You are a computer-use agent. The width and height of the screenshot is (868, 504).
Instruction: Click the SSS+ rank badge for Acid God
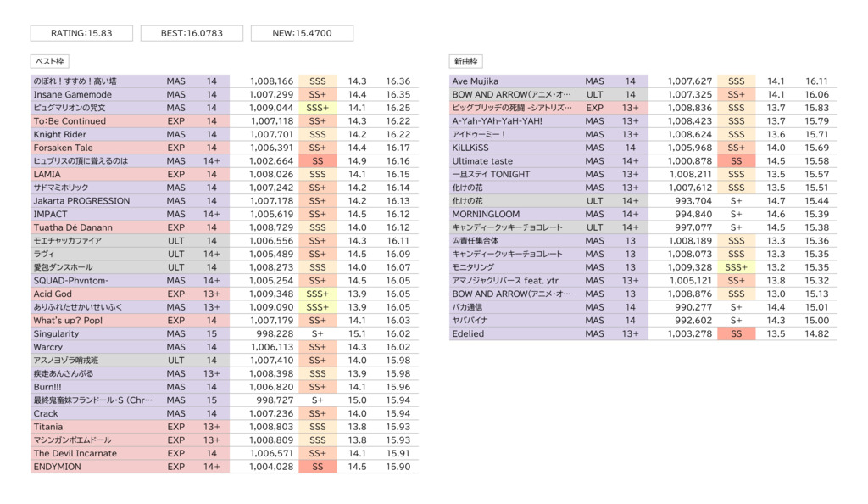tap(317, 294)
